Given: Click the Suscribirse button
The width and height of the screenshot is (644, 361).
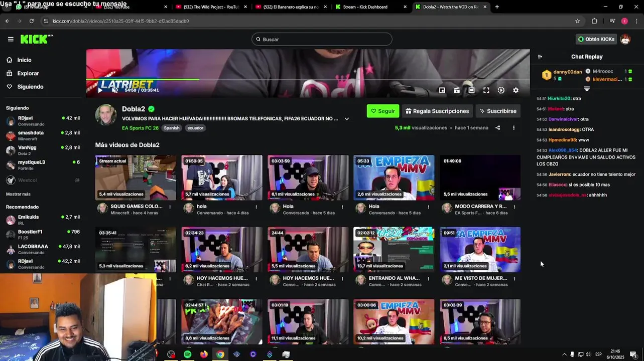Looking at the screenshot, I should 498,111.
